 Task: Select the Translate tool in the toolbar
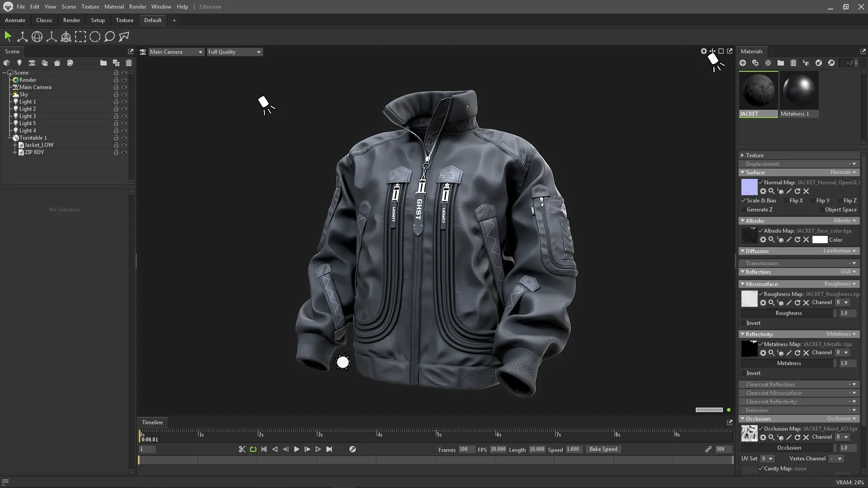(22, 37)
